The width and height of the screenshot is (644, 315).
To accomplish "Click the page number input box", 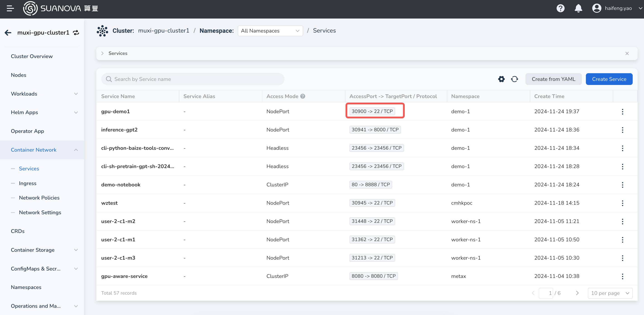I will click(546, 293).
